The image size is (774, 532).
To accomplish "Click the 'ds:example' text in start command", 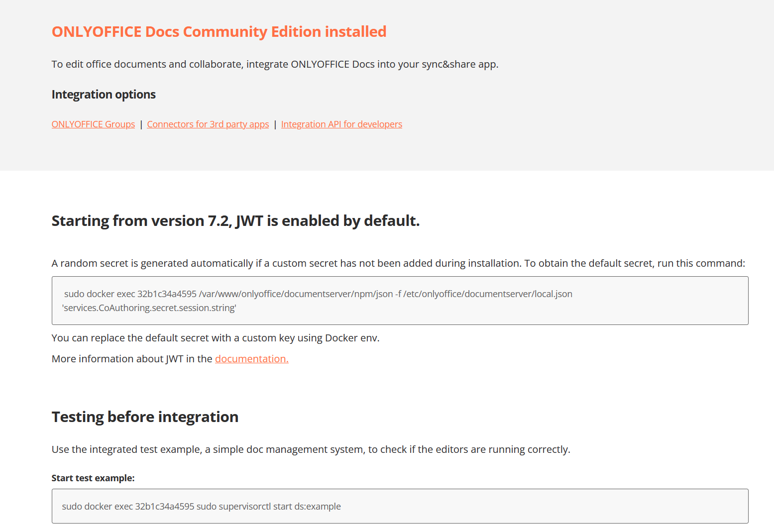I will coord(318,507).
